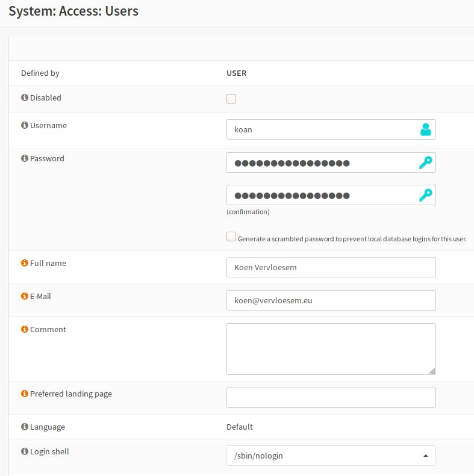474x476 pixels.
Task: Click the user icon in Username field
Action: [x=425, y=129]
